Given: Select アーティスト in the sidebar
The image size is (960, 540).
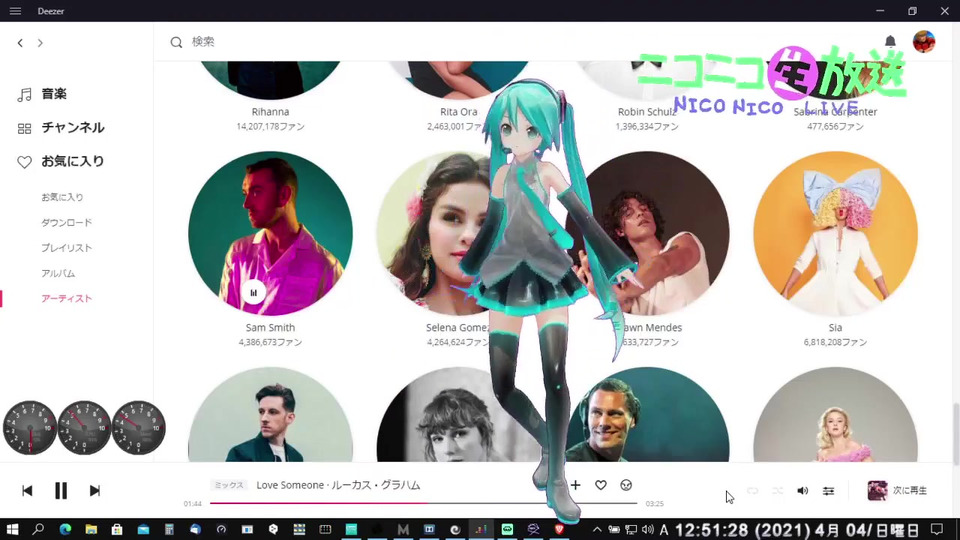Looking at the screenshot, I should coord(66,299).
